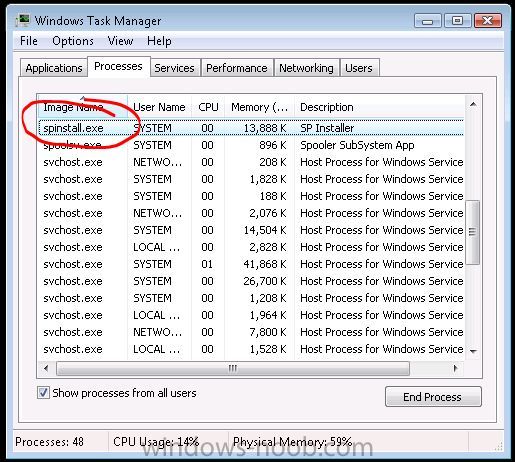Maximize the Task Manager window
The image size is (515, 462).
tap(457, 21)
